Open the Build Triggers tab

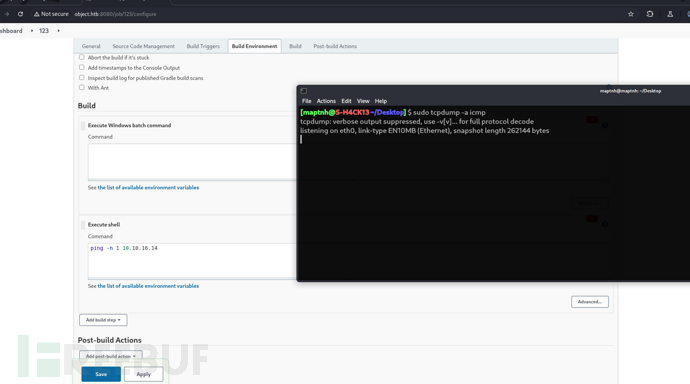pos(203,46)
